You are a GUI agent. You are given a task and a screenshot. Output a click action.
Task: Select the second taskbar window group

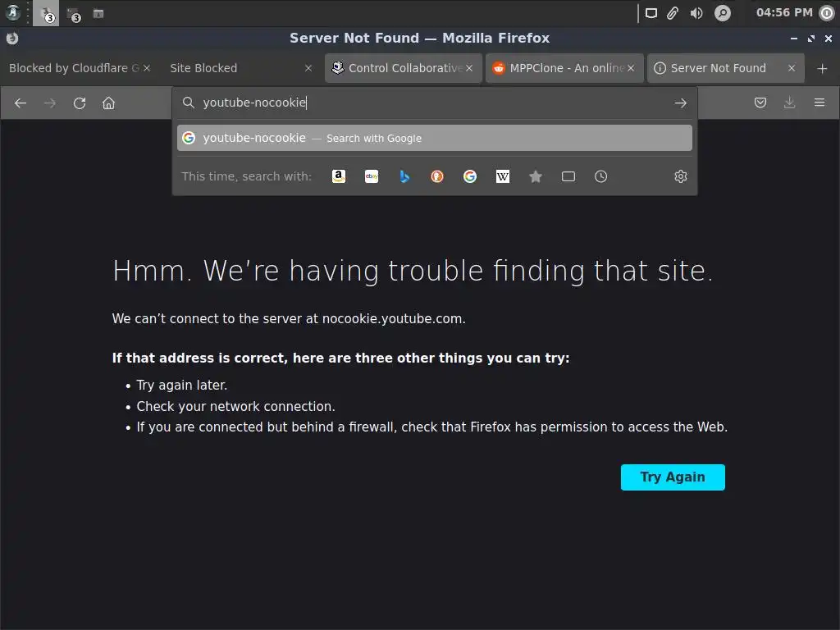coord(73,15)
